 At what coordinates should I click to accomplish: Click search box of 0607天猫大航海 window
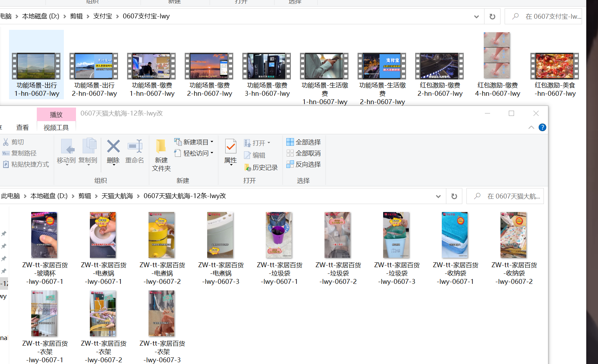[x=505, y=196]
